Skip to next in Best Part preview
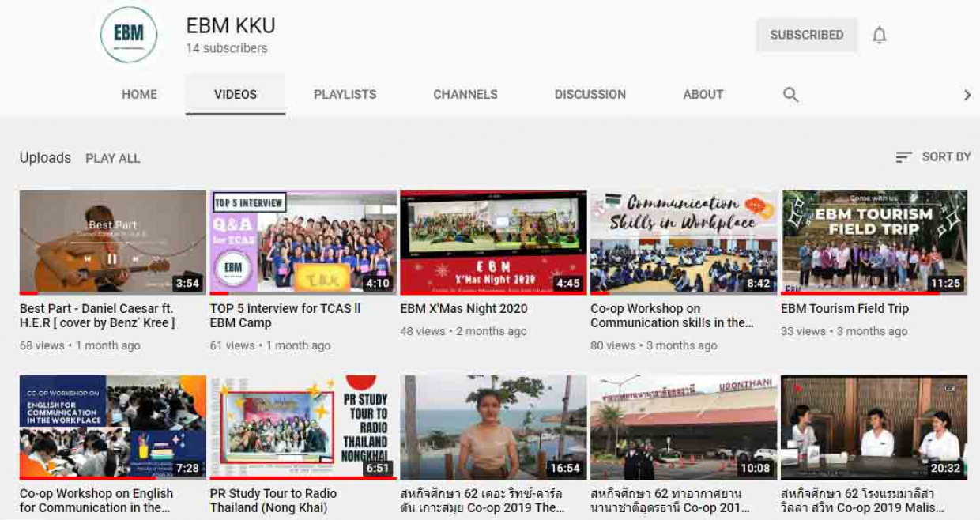Viewport: 980px width, 520px height. click(x=136, y=258)
